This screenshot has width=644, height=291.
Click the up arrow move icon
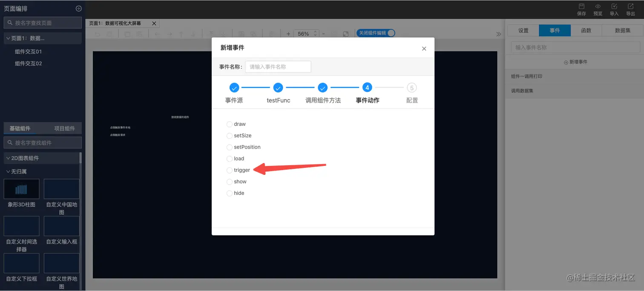pos(181,34)
